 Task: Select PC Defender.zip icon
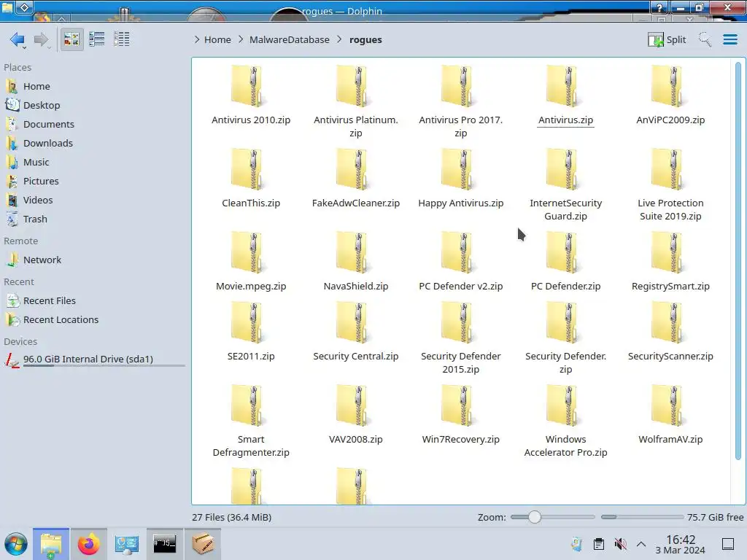coord(564,252)
